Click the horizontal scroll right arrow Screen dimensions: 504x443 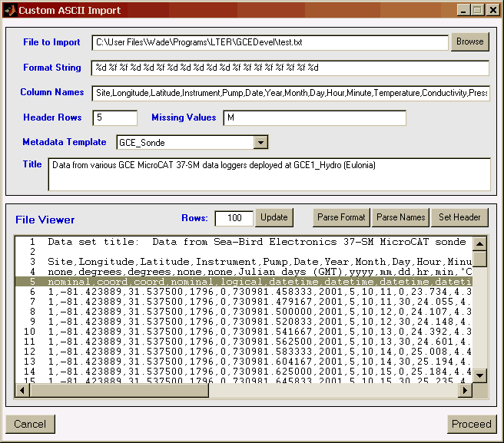(464, 391)
